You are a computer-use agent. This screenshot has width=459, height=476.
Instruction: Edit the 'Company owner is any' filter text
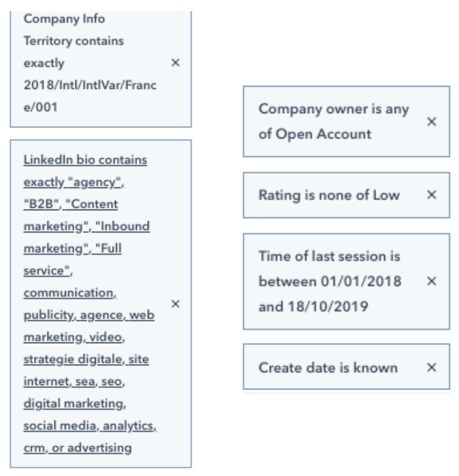pos(333,109)
